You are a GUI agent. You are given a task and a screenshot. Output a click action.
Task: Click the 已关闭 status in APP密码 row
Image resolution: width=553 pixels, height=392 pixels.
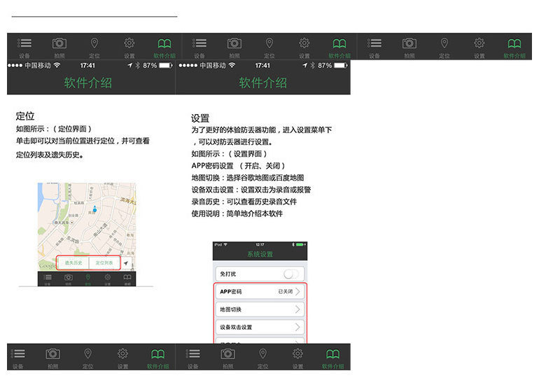[285, 291]
